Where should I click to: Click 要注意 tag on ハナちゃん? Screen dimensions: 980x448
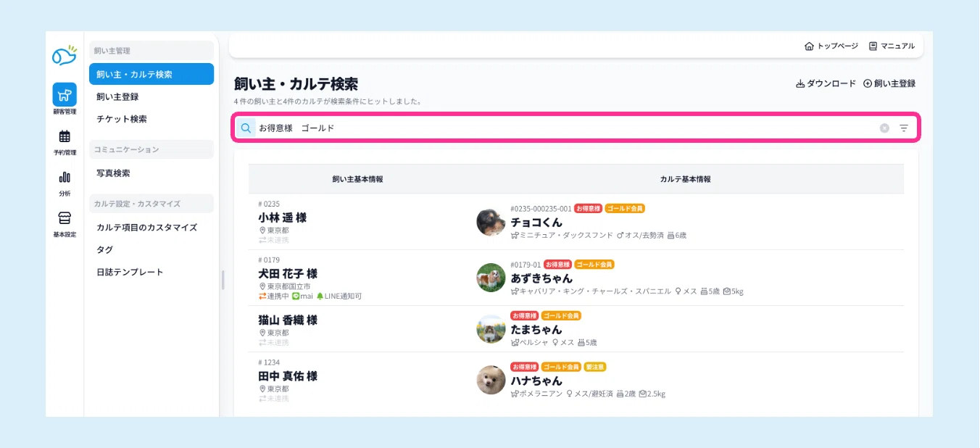point(595,367)
